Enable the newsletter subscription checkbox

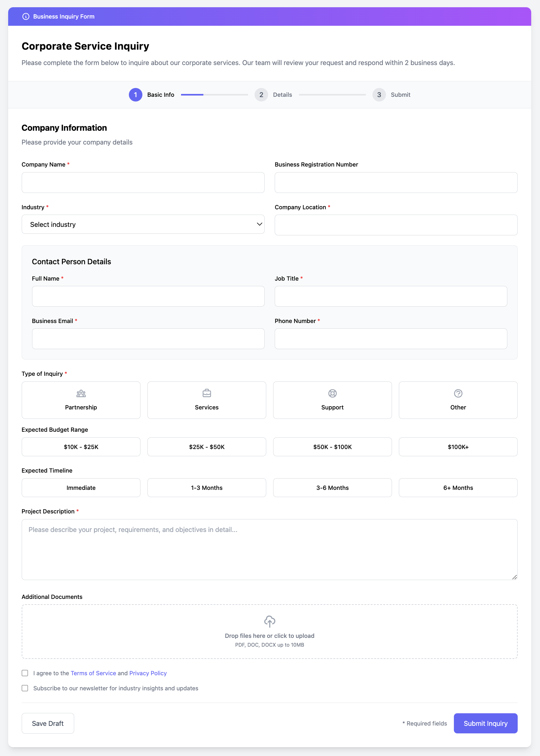click(x=25, y=688)
